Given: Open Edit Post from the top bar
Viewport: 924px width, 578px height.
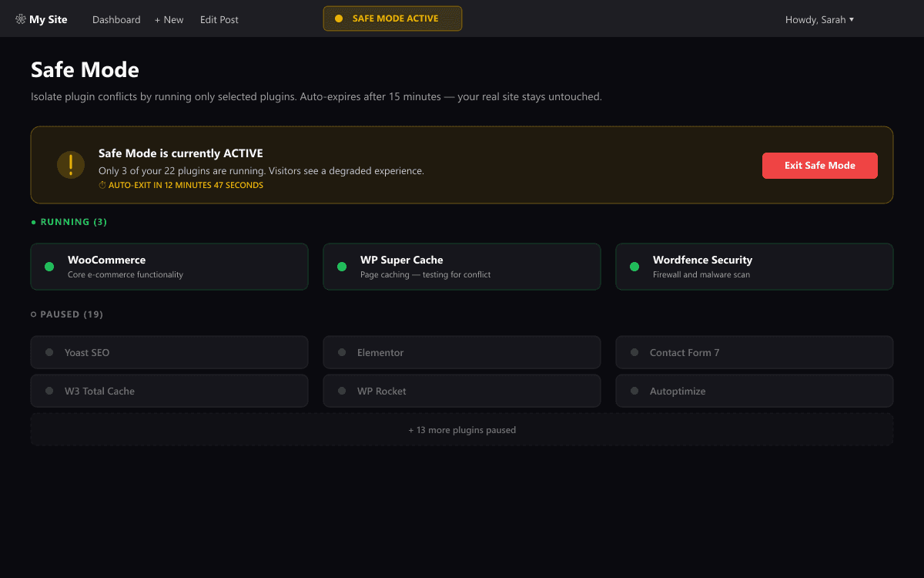Looking at the screenshot, I should (x=219, y=19).
